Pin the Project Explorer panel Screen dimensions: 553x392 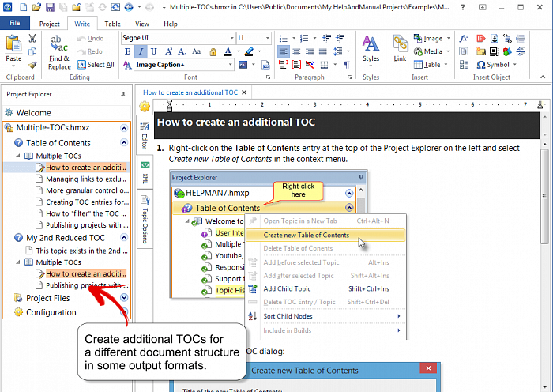122,94
